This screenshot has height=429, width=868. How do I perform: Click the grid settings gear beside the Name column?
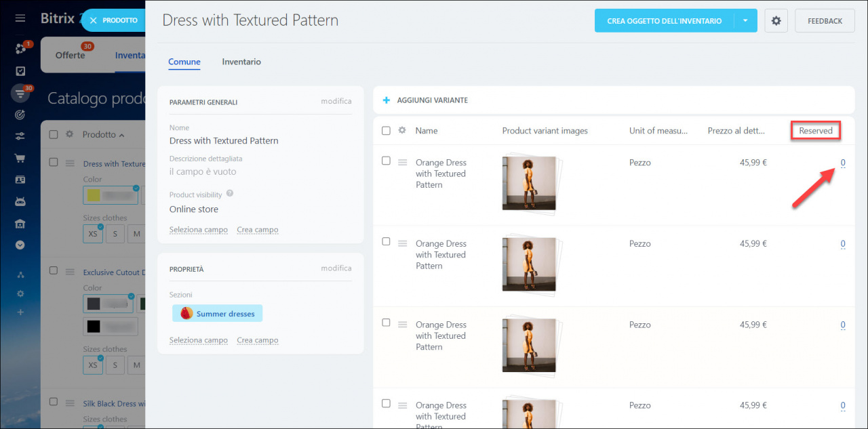click(x=402, y=131)
